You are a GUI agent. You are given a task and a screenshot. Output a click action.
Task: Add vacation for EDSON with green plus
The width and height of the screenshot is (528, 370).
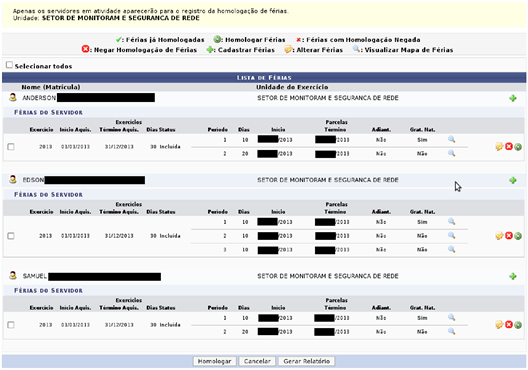513,180
